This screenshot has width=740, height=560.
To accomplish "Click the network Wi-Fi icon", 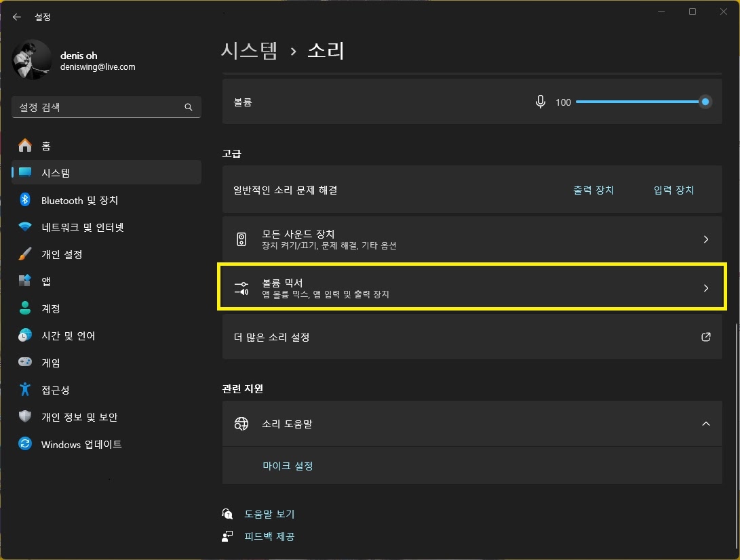I will point(25,227).
